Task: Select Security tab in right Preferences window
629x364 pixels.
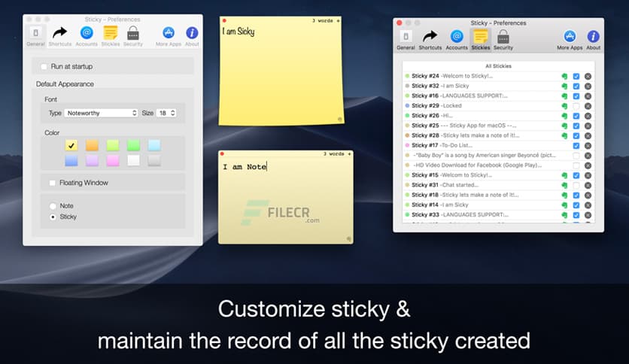Action: click(x=503, y=40)
